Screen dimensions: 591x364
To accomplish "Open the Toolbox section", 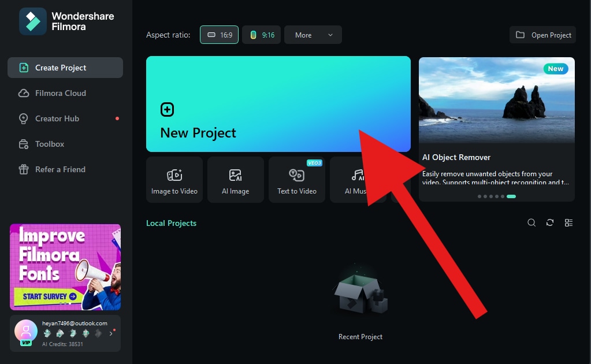I will pos(65,144).
